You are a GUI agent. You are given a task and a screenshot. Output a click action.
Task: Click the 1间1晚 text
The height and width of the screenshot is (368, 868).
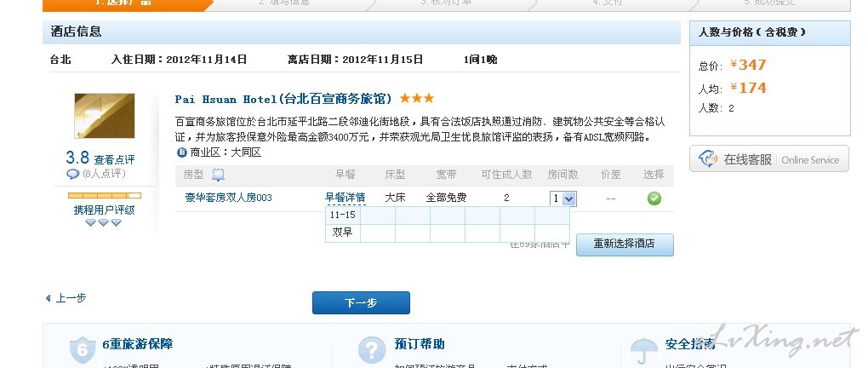(x=481, y=60)
